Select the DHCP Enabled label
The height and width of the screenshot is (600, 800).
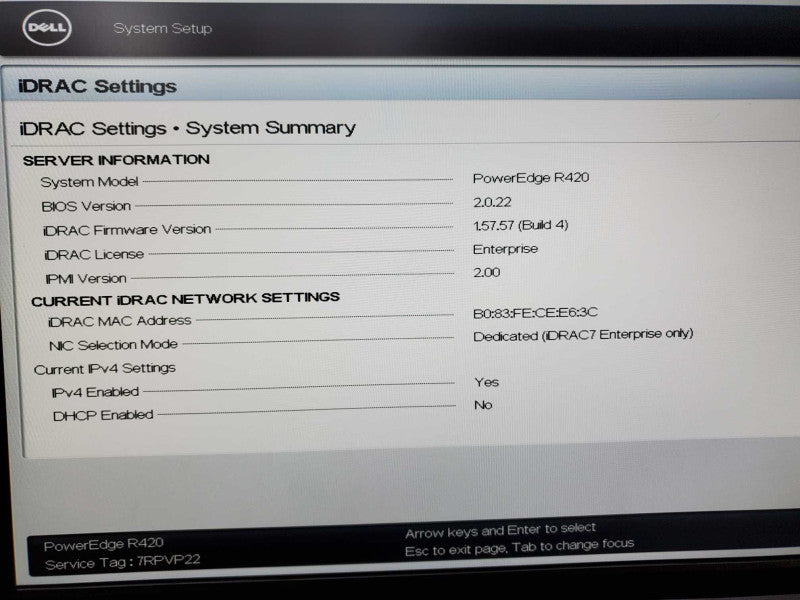103,415
